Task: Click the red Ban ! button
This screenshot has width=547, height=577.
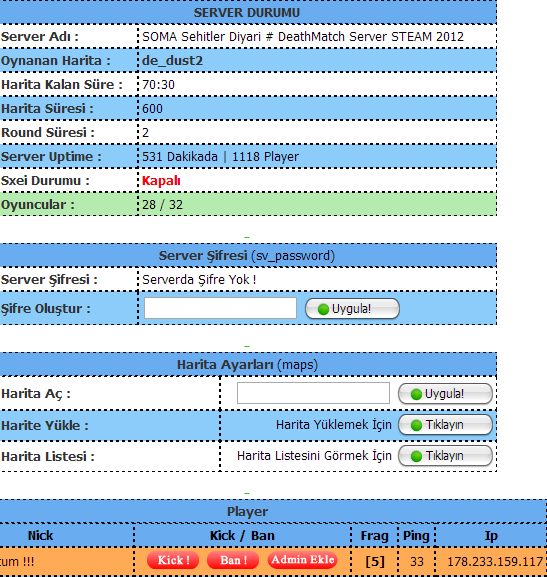Action: click(x=233, y=560)
